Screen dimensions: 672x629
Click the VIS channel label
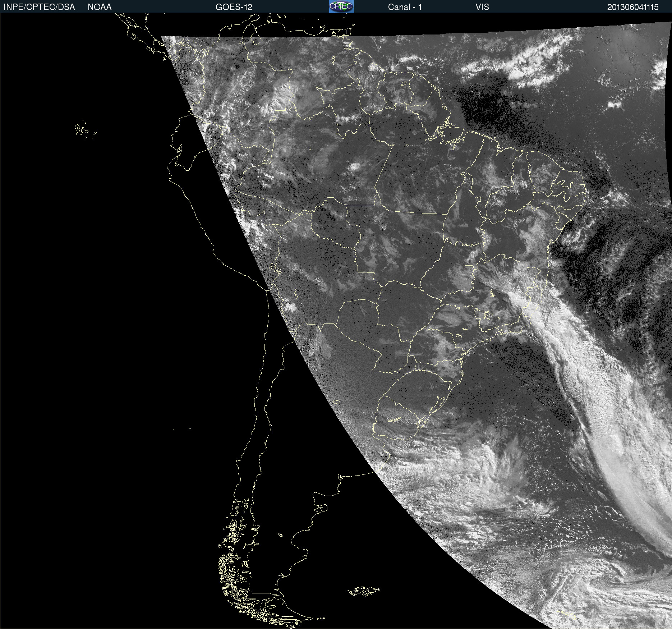482,7
